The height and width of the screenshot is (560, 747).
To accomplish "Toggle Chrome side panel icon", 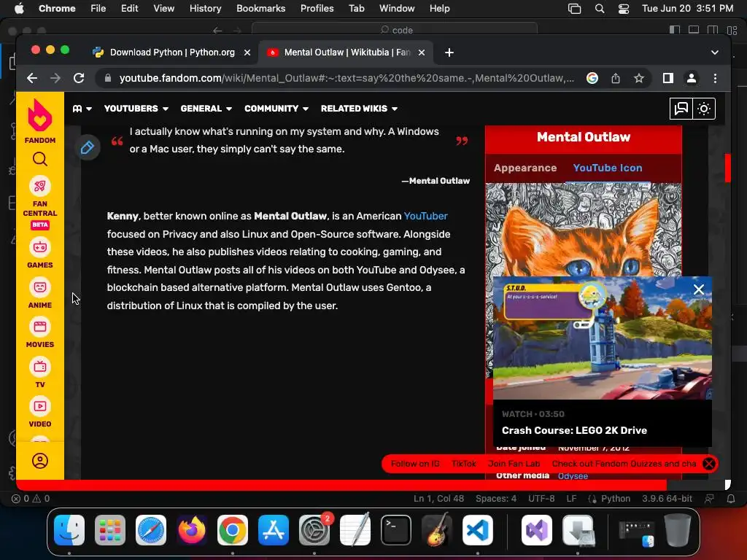I will [x=668, y=78].
